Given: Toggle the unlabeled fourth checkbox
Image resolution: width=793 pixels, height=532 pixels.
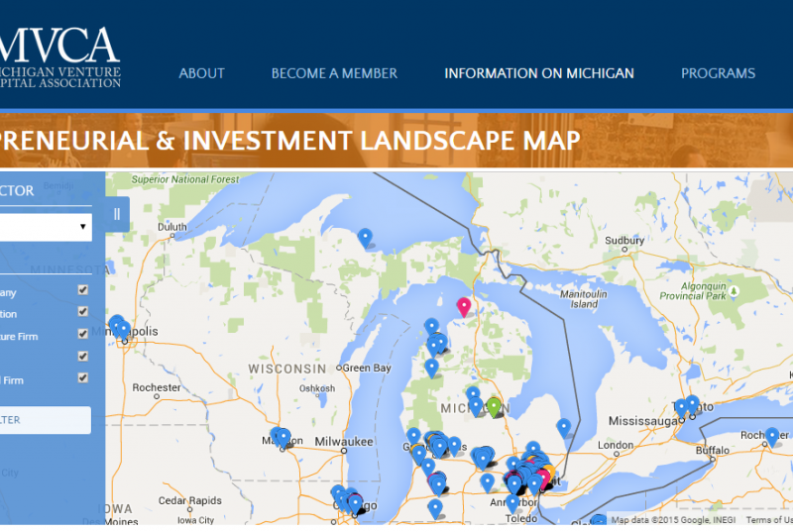Looking at the screenshot, I should (83, 357).
